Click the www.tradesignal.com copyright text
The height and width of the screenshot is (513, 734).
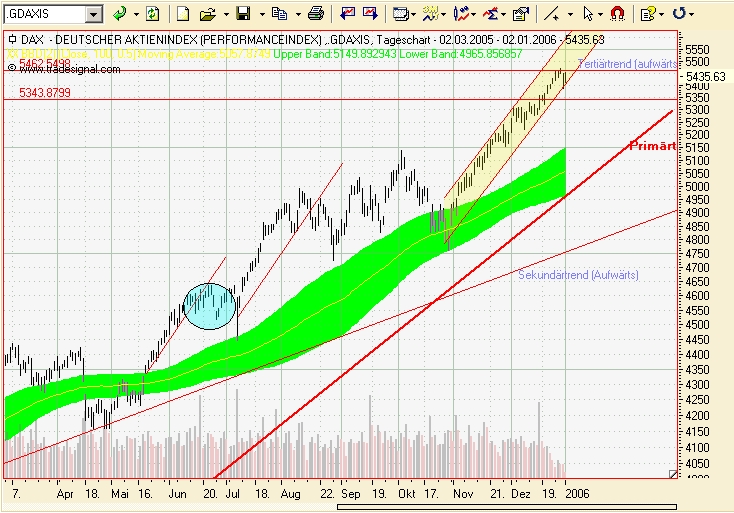click(64, 69)
